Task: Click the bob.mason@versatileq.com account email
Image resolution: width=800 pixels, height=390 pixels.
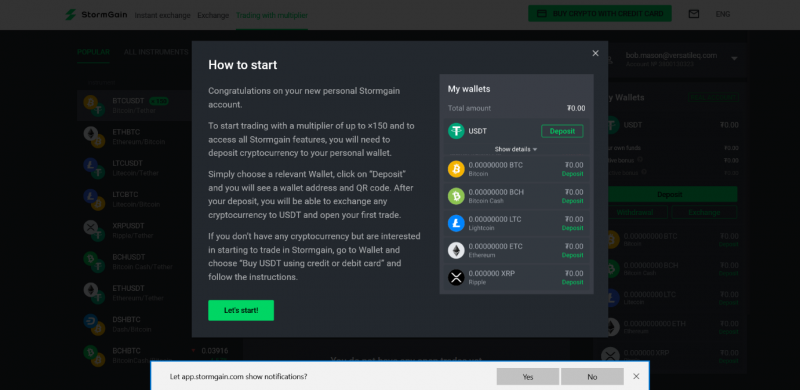Action: [x=671, y=55]
